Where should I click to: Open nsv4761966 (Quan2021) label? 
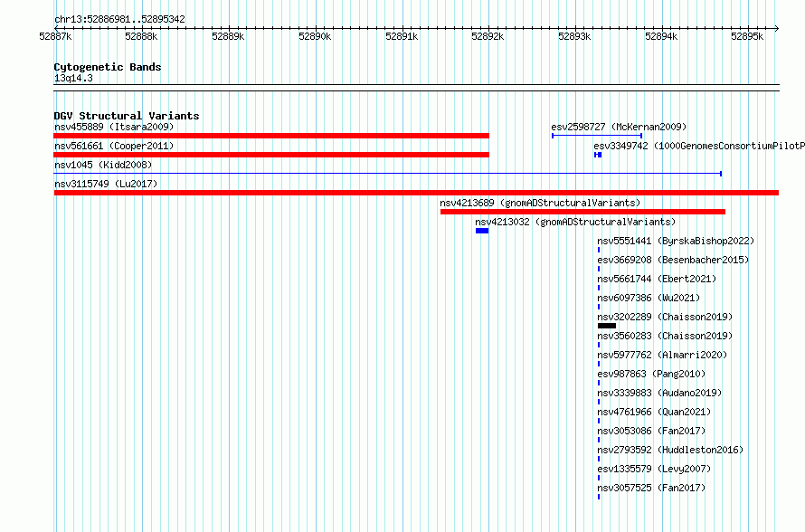[x=654, y=412]
